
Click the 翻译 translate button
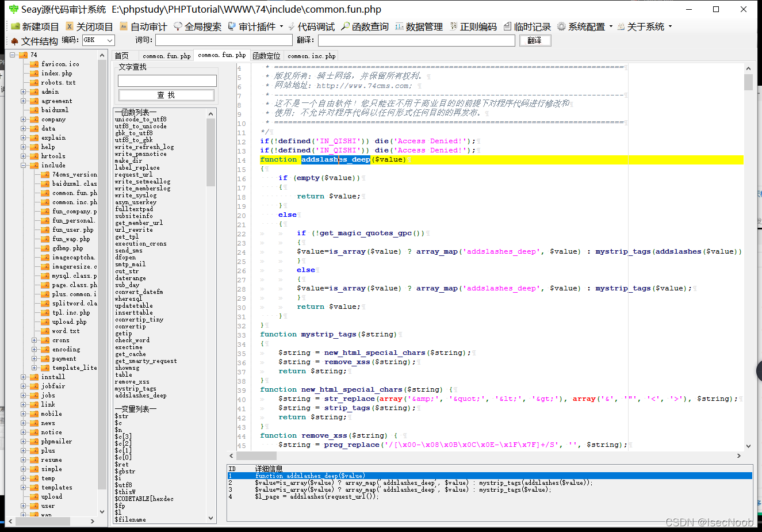tap(535, 40)
